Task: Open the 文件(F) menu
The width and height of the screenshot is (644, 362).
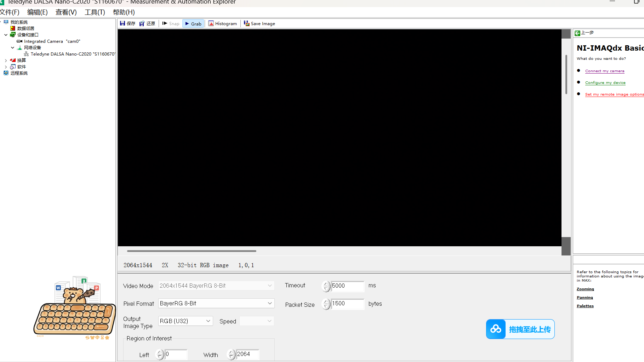Action: (10, 12)
